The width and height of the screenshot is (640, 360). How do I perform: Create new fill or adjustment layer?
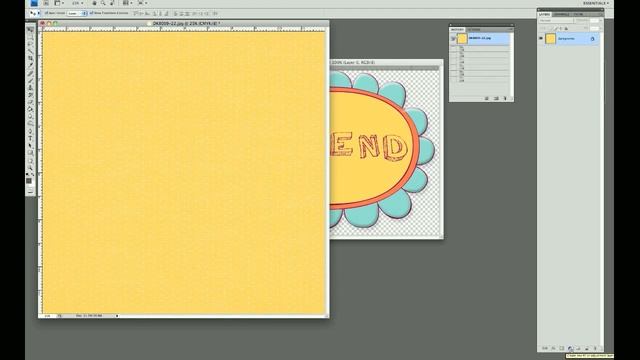(x=570, y=348)
